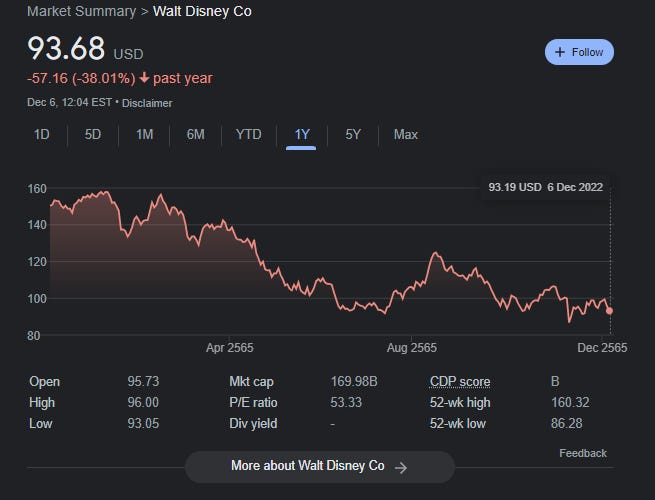The height and width of the screenshot is (500, 655).
Task: Click the 93.19 USD 6 Dec 2022 tooltip
Action: (546, 187)
